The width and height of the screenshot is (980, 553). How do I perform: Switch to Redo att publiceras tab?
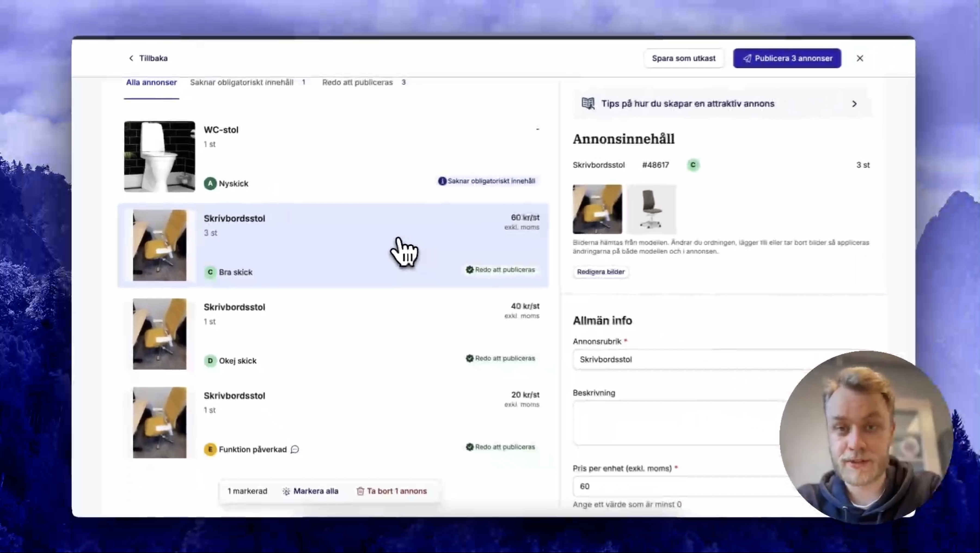357,82
